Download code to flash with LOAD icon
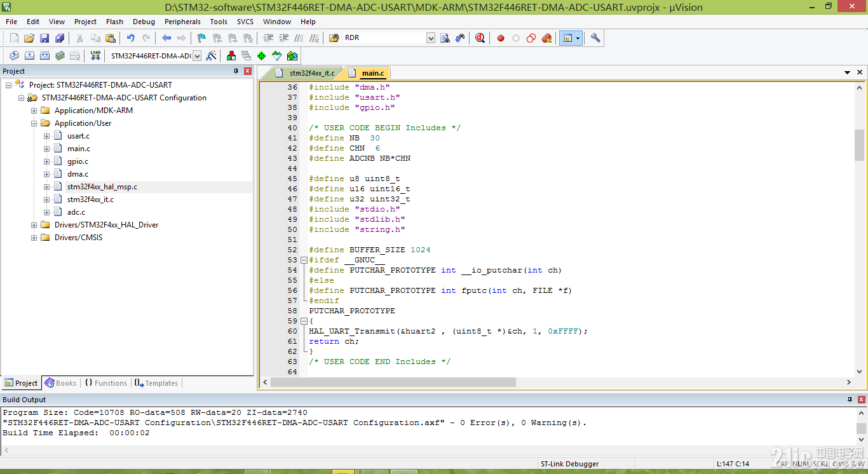This screenshot has height=474, width=868. click(x=95, y=56)
